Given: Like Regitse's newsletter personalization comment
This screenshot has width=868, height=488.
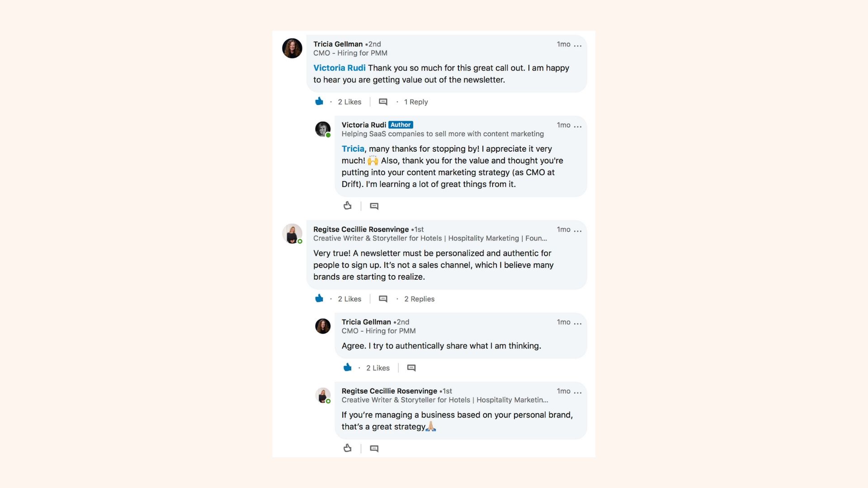Looking at the screenshot, I should pos(319,298).
